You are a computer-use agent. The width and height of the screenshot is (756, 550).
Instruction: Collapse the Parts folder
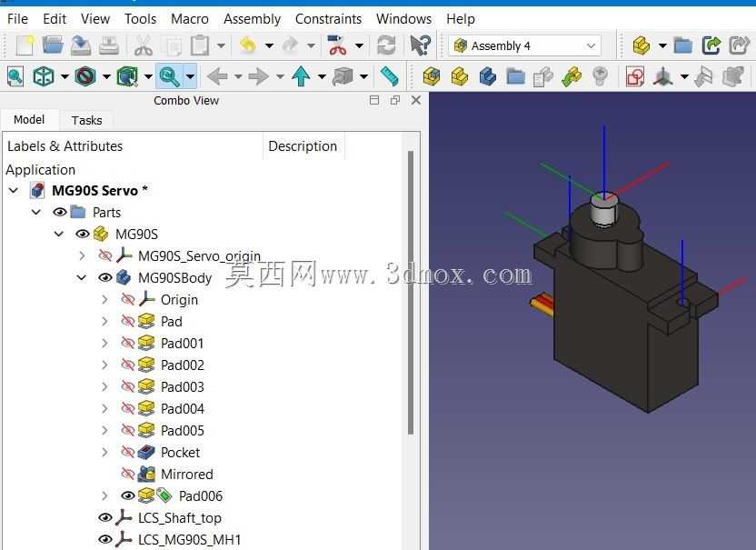point(36,213)
